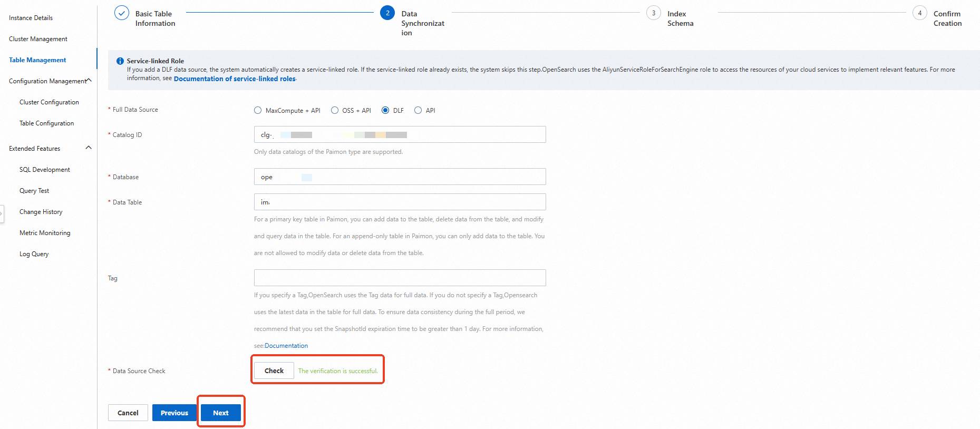
Task: Open Table Configuration page
Action: tap(46, 123)
